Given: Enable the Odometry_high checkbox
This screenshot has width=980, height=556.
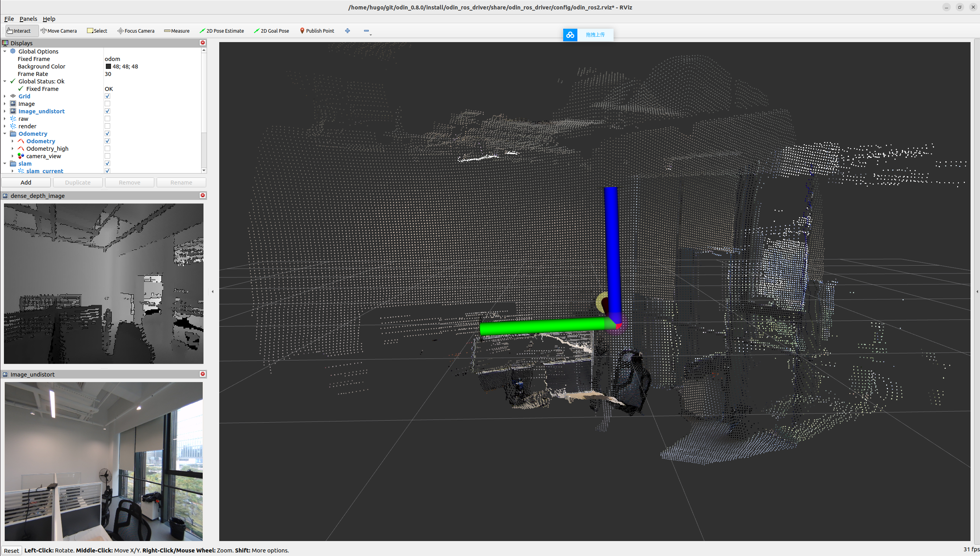Looking at the screenshot, I should [x=107, y=149].
